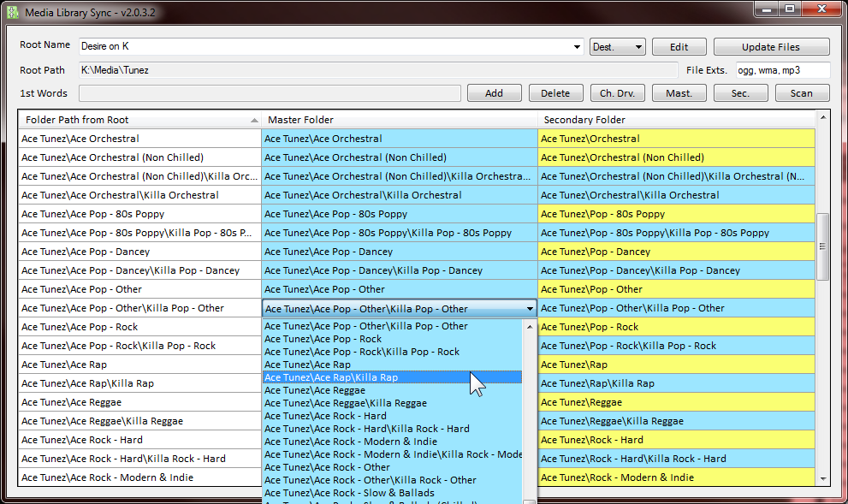Click 'Ace Tunez\Rock - Hard' Secondary Folder cell
This screenshot has width=848, height=504.
click(x=677, y=440)
